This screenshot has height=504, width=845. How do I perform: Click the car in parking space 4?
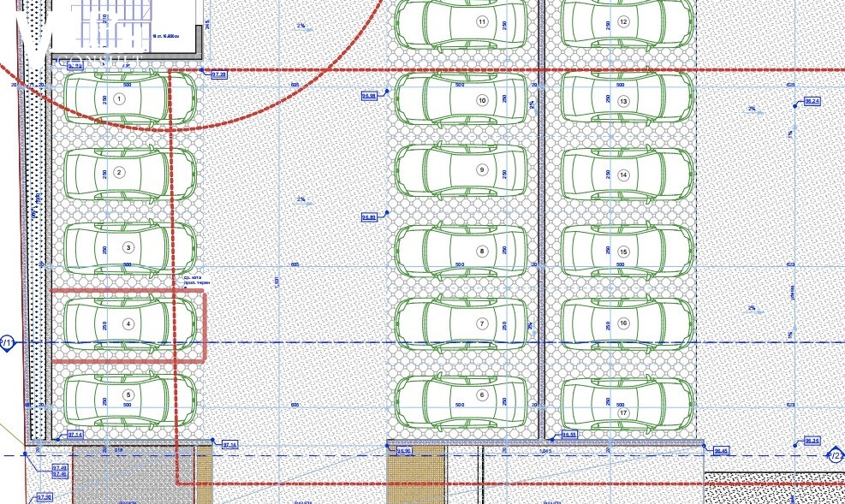click(x=128, y=324)
